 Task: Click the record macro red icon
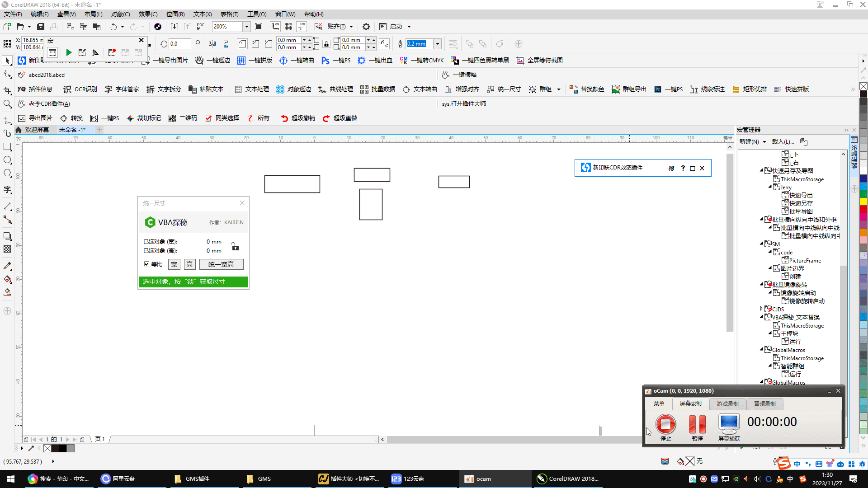click(x=112, y=53)
